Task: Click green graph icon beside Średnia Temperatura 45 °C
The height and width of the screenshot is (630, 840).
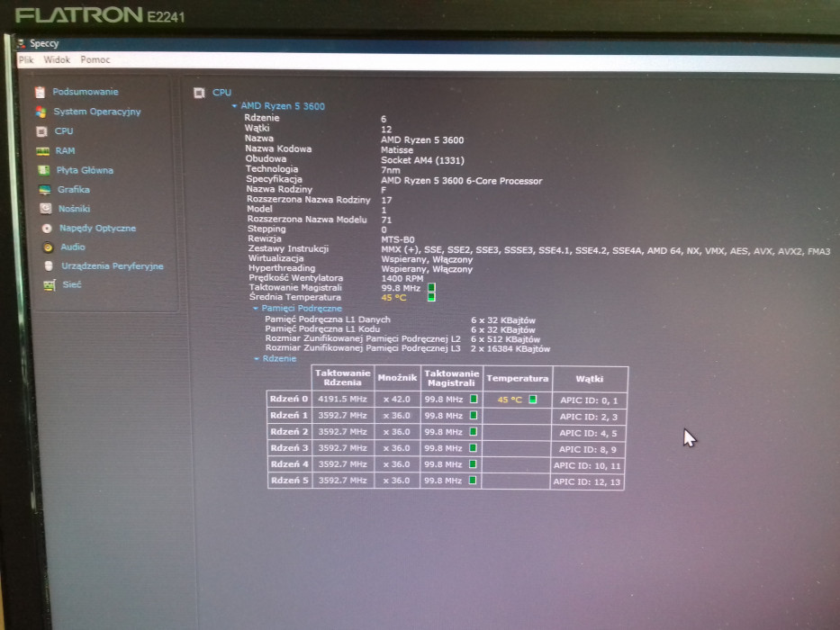Action: [431, 297]
